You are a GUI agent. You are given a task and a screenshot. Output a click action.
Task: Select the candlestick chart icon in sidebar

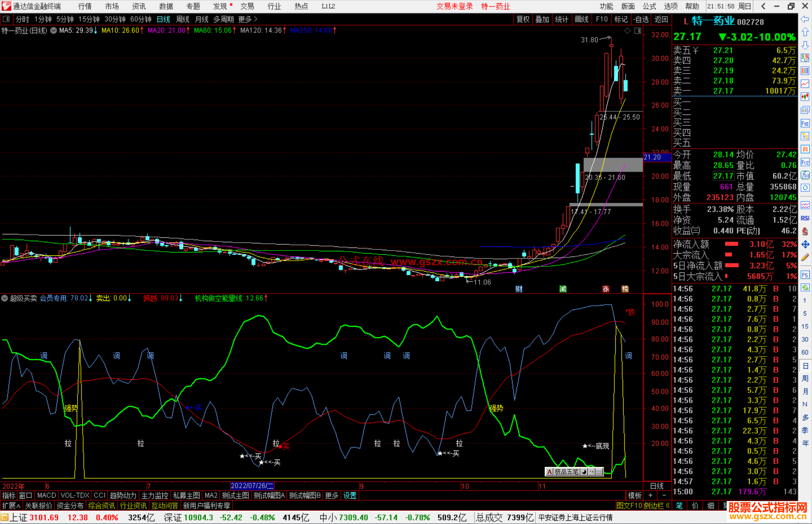click(x=805, y=97)
